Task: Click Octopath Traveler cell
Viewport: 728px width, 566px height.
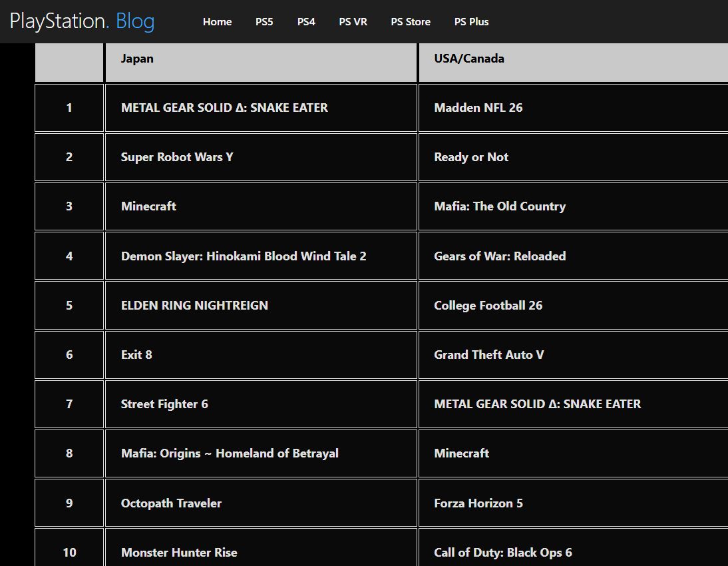Action: point(261,503)
